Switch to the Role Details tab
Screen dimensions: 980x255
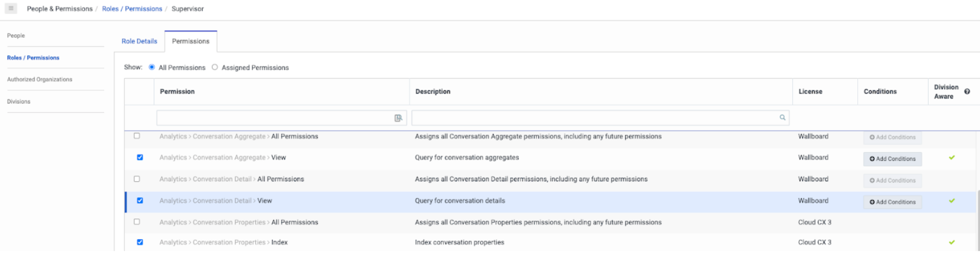(x=139, y=41)
